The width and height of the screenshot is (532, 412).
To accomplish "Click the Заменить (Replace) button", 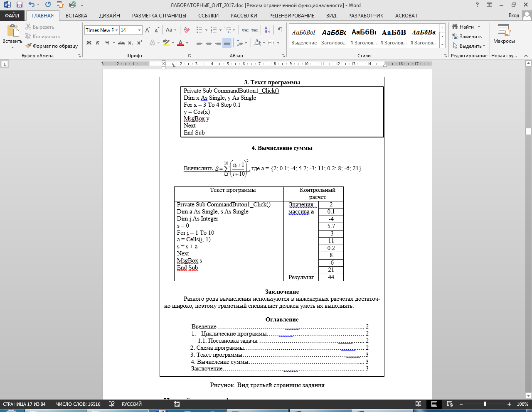I will [x=467, y=37].
